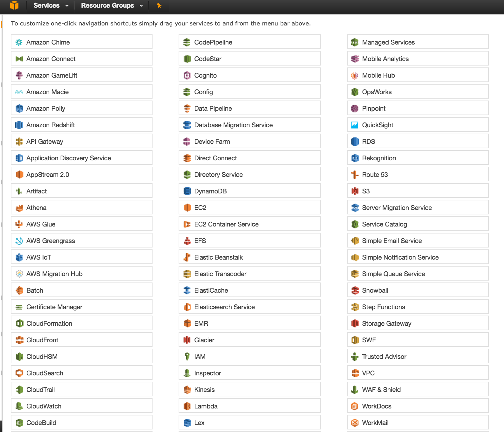Click the WorkMail icon
This screenshot has width=504, height=432.
355,423
